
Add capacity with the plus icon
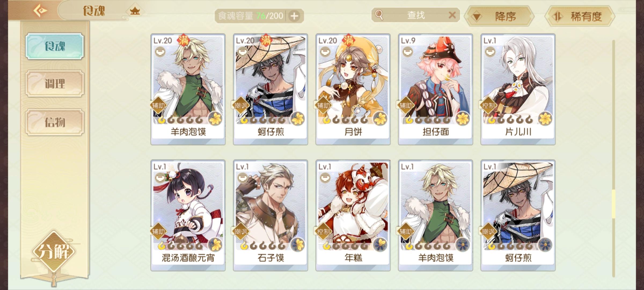pyautogui.click(x=294, y=16)
